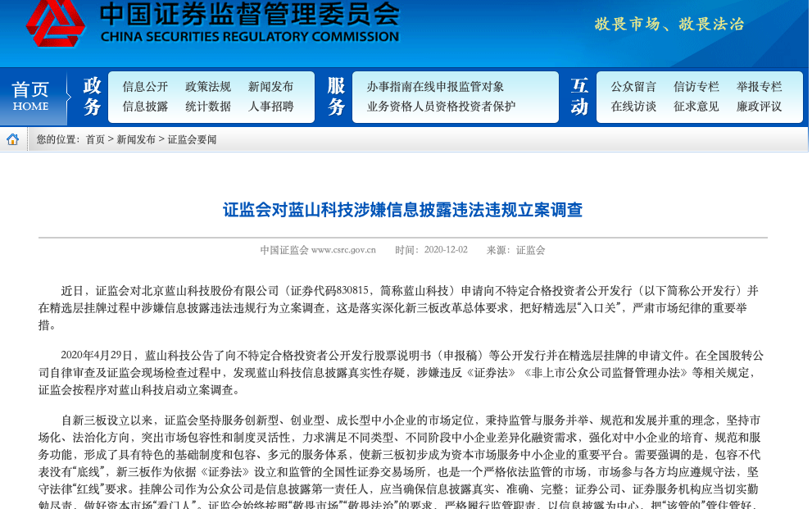Click the CSRC emblem logo
This screenshot has height=509, width=812.
[x=53, y=24]
